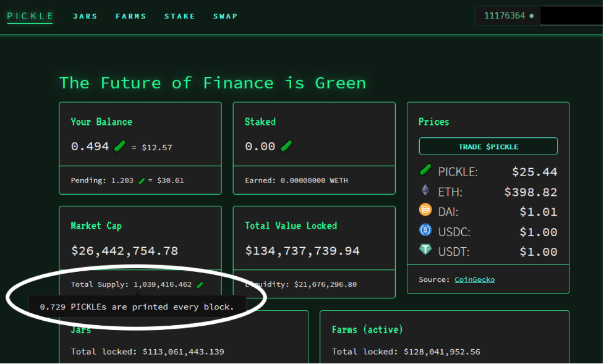
Task: Open the PICKLE home logo
Action: (x=30, y=16)
